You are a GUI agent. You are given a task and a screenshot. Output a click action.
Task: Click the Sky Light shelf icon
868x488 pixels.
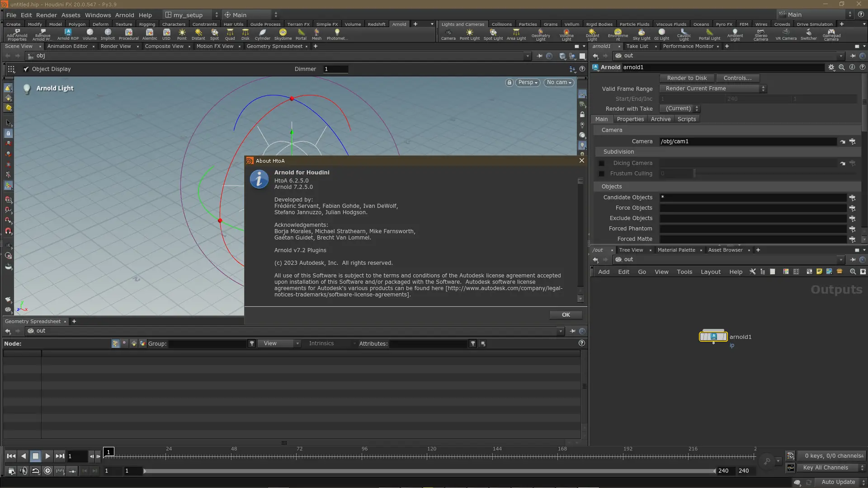click(x=641, y=34)
